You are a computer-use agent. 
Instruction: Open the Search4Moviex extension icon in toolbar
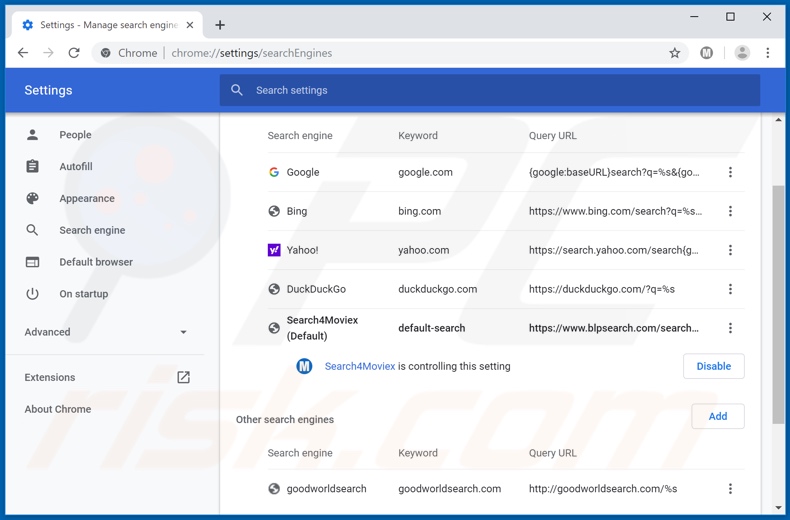click(707, 53)
